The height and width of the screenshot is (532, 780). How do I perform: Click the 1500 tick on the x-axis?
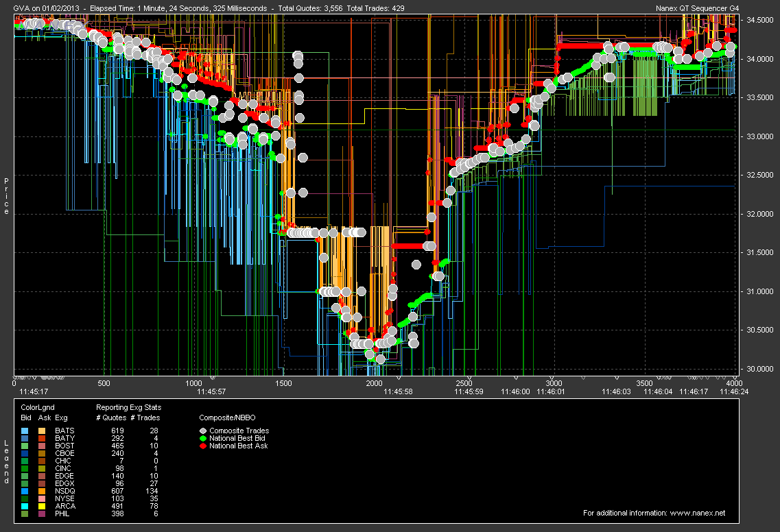pyautogui.click(x=283, y=383)
